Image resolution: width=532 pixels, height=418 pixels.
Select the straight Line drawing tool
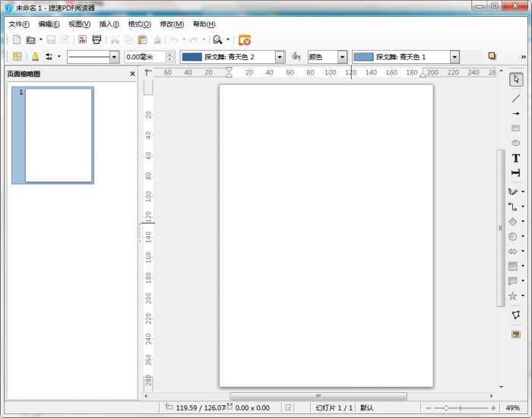click(515, 98)
